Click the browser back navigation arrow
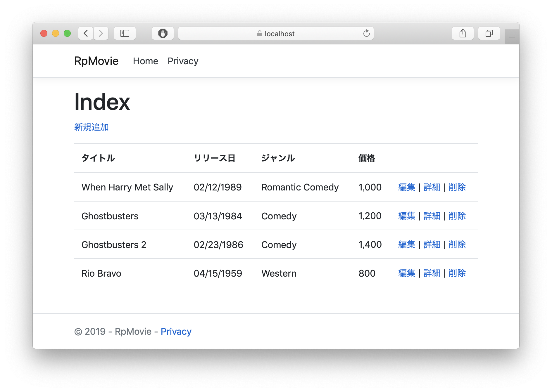Image resolution: width=552 pixels, height=392 pixels. tap(85, 33)
